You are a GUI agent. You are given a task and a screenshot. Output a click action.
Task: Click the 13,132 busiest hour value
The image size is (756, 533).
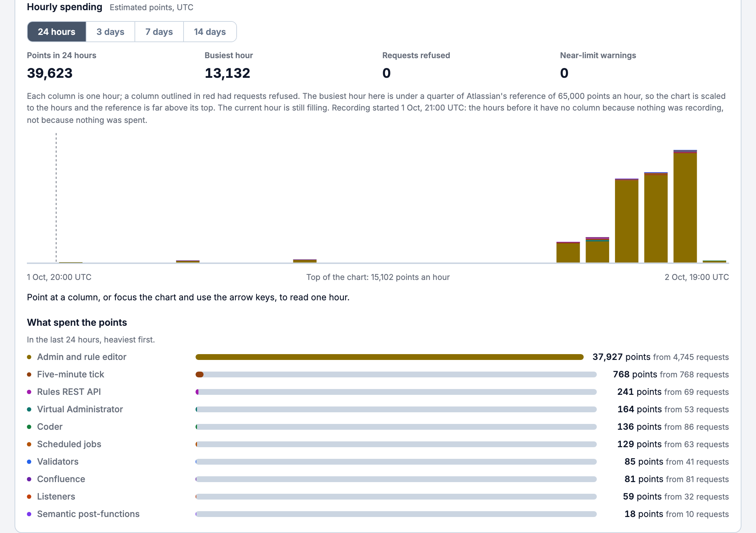click(x=228, y=73)
